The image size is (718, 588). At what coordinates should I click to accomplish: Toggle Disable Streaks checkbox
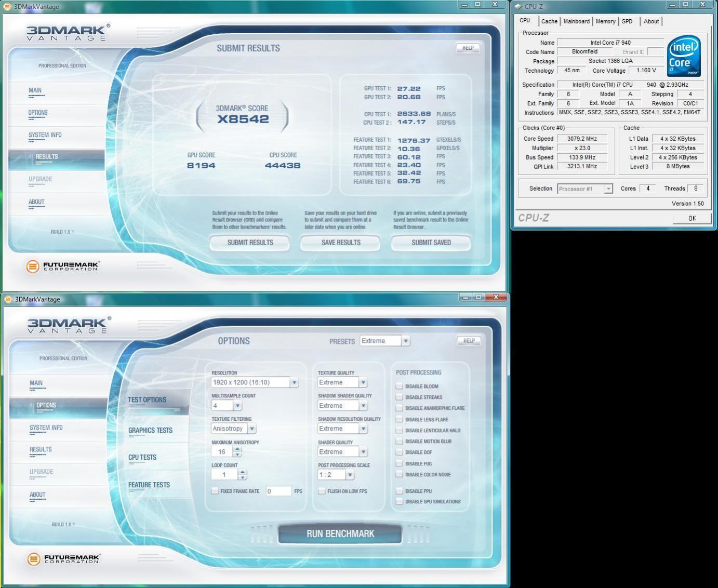(399, 397)
